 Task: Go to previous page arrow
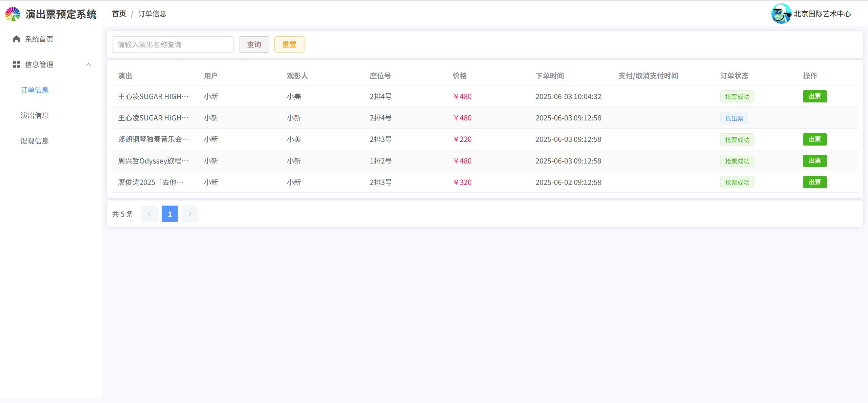tap(149, 214)
